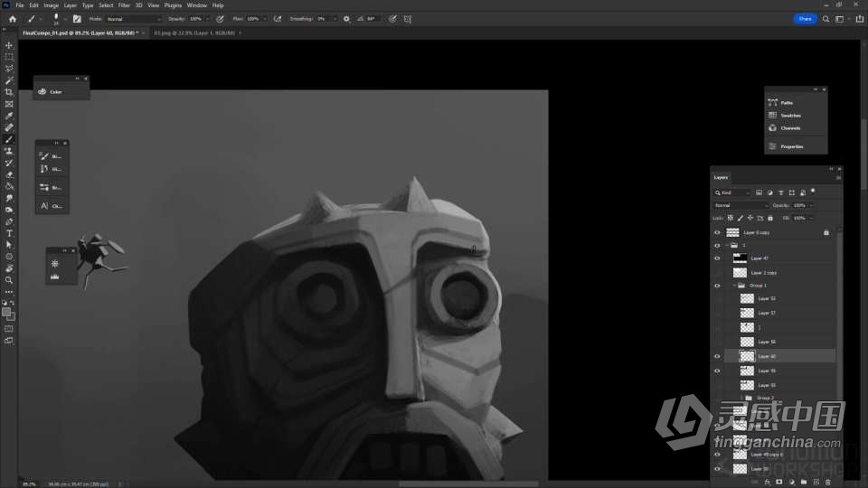The height and width of the screenshot is (488, 868).
Task: Open the Edit Toolbar three-dots menu
Action: (9, 292)
